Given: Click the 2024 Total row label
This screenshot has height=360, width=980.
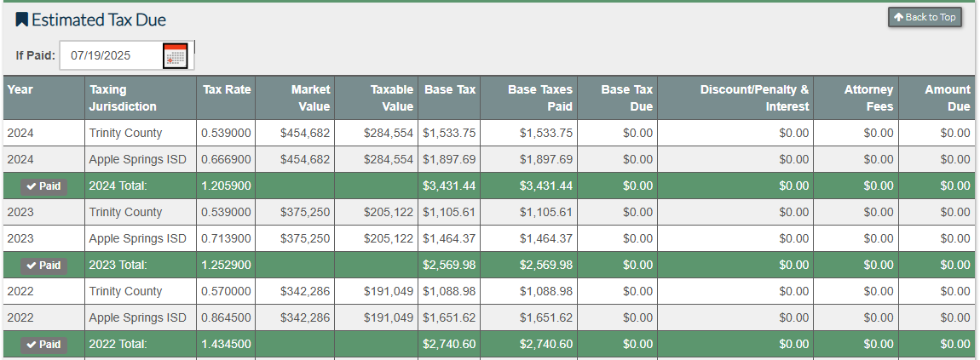Looking at the screenshot, I should click(x=118, y=186).
